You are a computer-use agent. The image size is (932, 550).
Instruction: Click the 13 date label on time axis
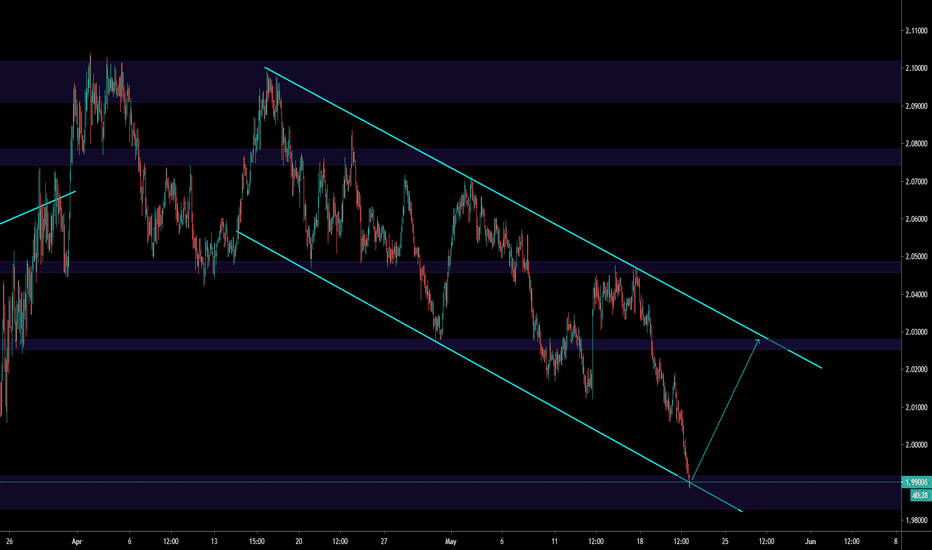click(214, 541)
